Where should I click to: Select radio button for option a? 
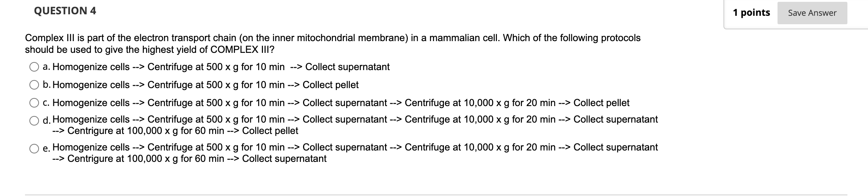[34, 67]
